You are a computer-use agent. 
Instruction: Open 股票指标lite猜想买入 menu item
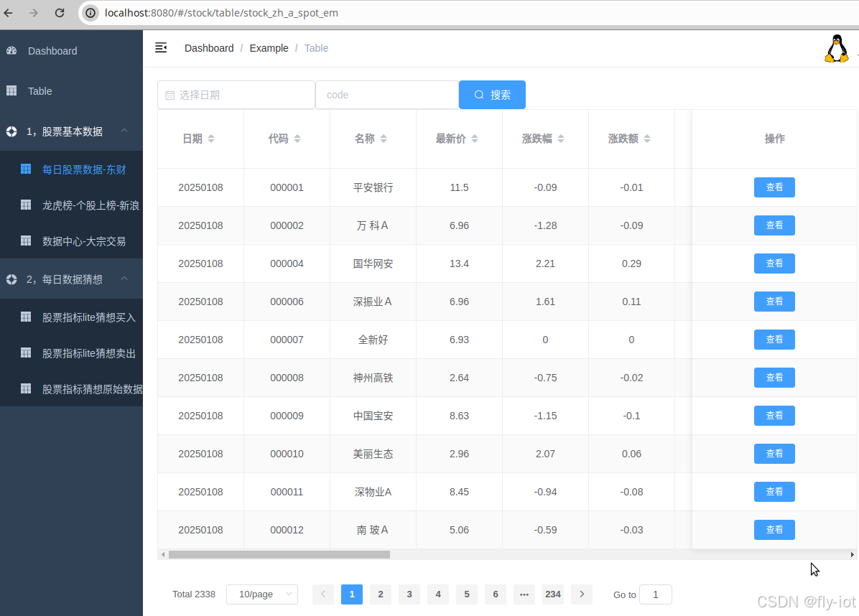click(x=71, y=317)
